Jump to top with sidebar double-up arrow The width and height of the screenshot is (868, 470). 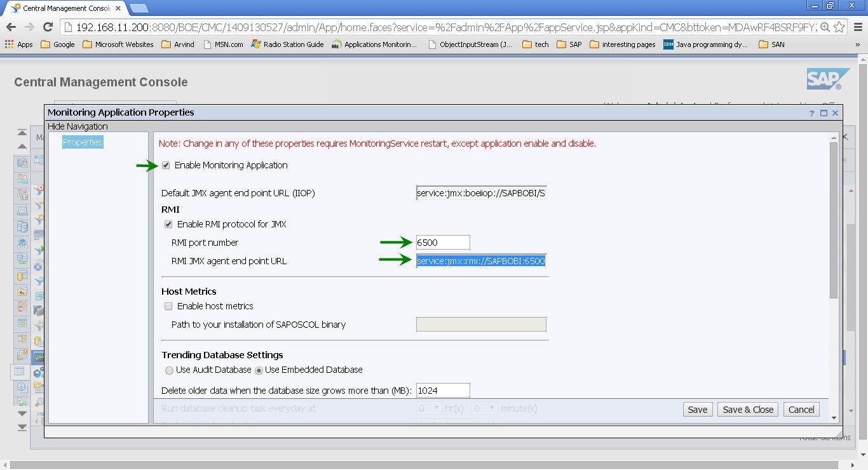tap(22, 133)
